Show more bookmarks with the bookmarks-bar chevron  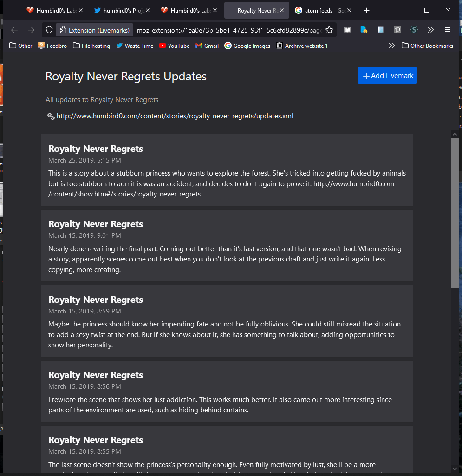(391, 46)
